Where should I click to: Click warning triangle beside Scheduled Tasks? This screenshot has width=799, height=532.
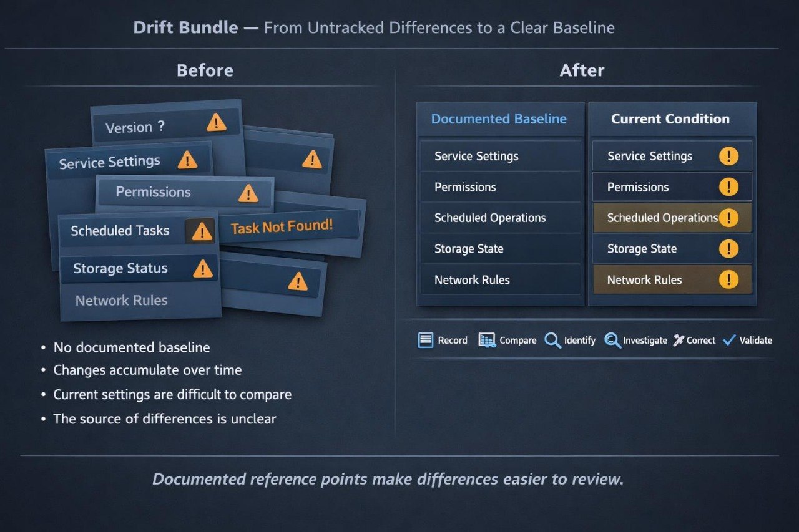tap(201, 232)
